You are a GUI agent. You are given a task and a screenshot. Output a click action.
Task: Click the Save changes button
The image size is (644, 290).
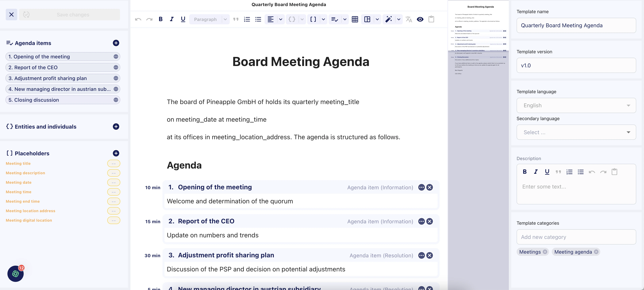coord(69,15)
